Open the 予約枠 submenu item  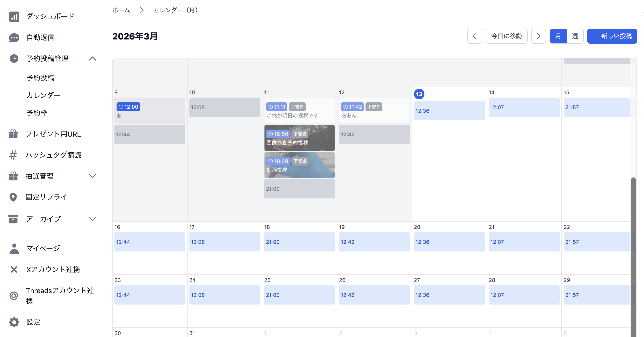(37, 113)
